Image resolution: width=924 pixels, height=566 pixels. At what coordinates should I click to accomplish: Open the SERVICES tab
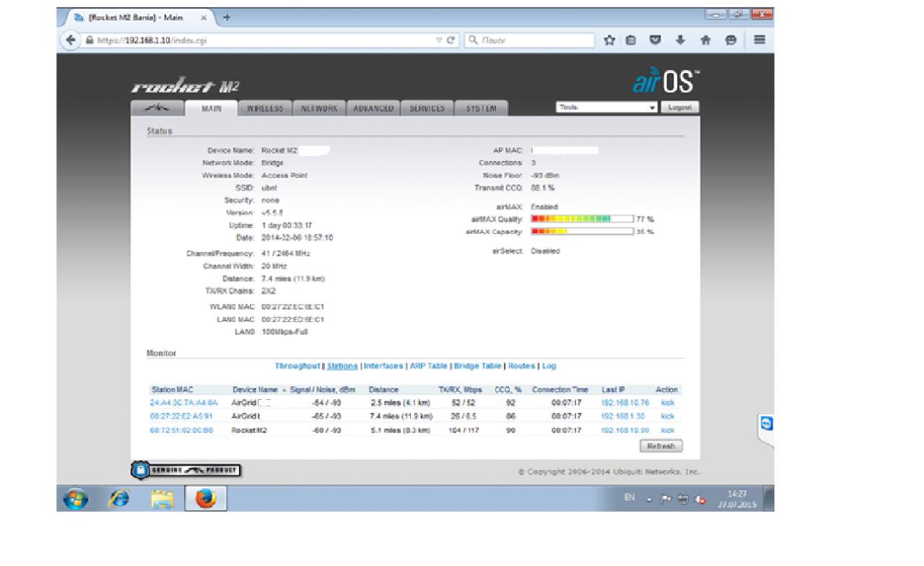(427, 108)
